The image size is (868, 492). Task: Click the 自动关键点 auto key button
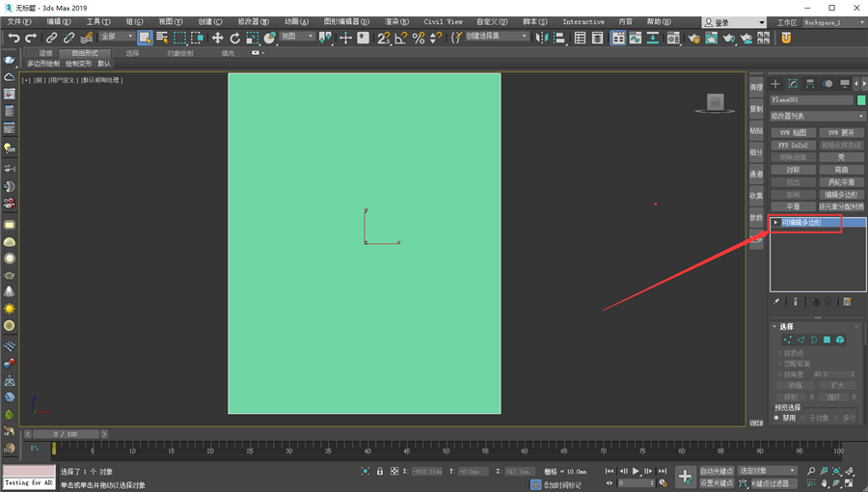coord(717,471)
